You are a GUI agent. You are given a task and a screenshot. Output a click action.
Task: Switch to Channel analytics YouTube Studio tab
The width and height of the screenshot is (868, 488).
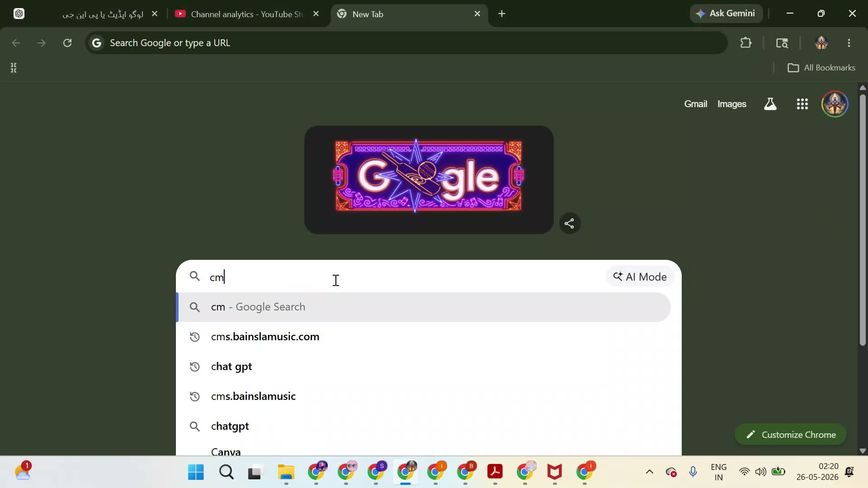click(x=246, y=14)
